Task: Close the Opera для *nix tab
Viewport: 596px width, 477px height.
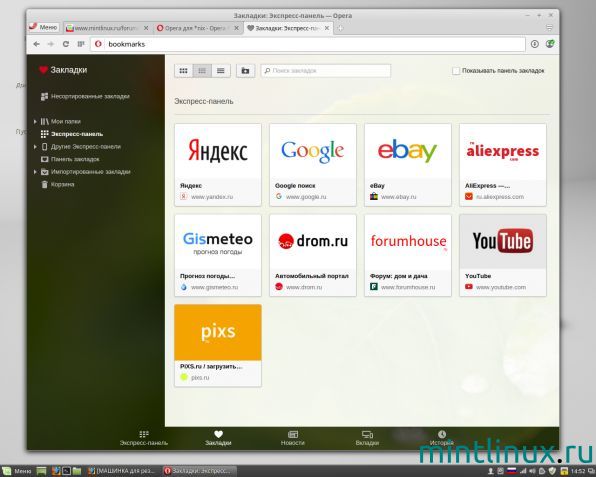Action: [236, 28]
